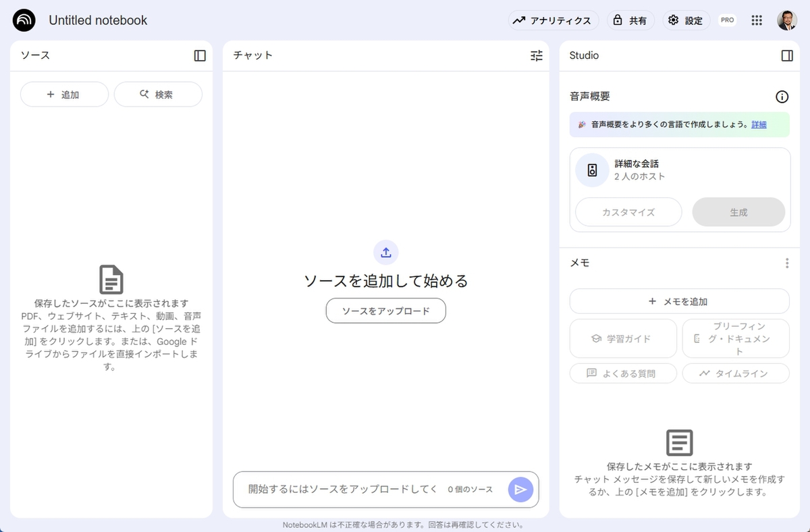The height and width of the screenshot is (532, 810).
Task: Click the 音声概要 info icon
Action: tap(782, 97)
